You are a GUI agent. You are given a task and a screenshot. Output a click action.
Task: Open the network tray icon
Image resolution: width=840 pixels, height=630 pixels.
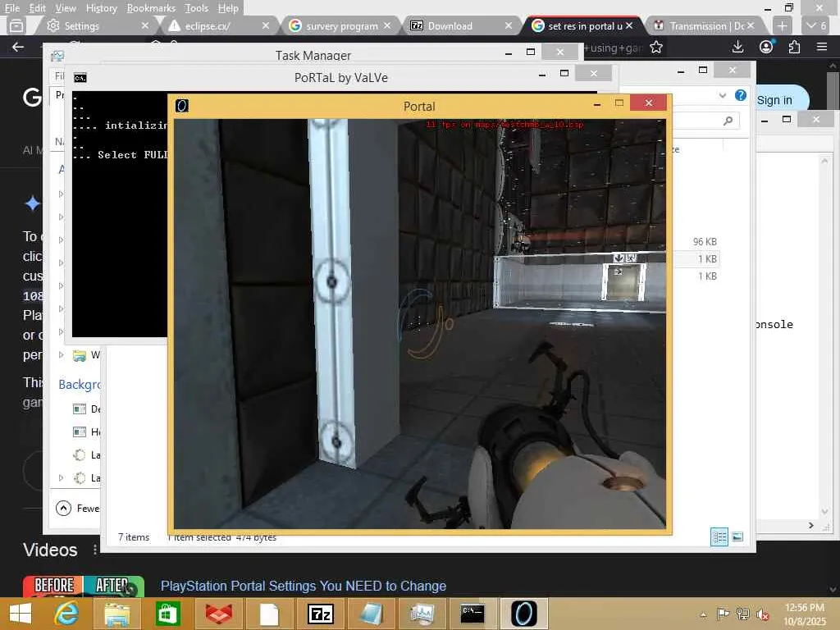point(743,614)
